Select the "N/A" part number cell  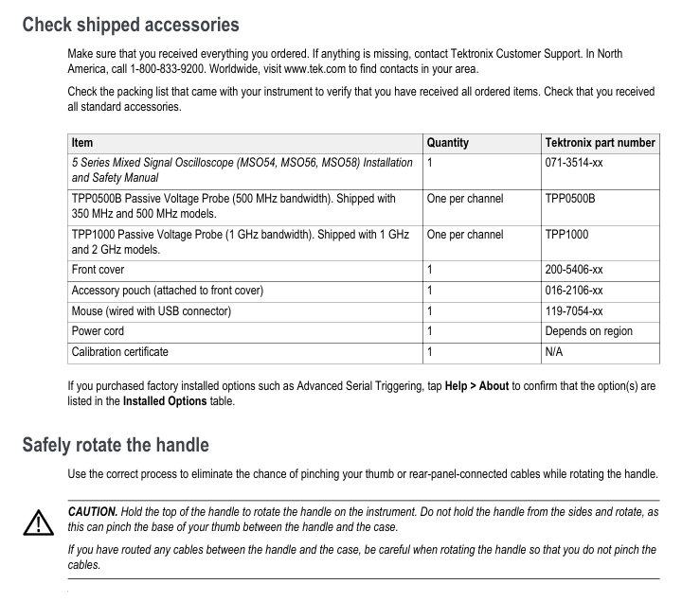(555, 352)
